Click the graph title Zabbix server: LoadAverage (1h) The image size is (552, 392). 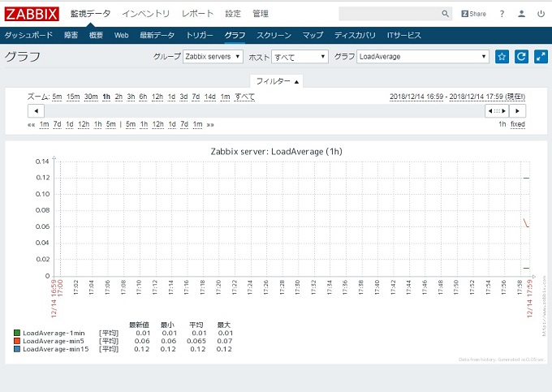[x=276, y=152]
